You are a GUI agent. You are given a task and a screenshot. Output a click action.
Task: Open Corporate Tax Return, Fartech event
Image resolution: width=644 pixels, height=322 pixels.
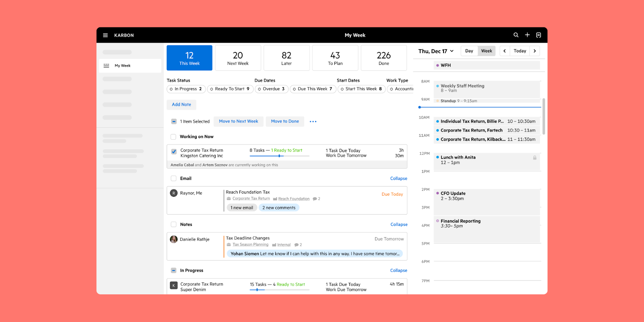pos(487,130)
